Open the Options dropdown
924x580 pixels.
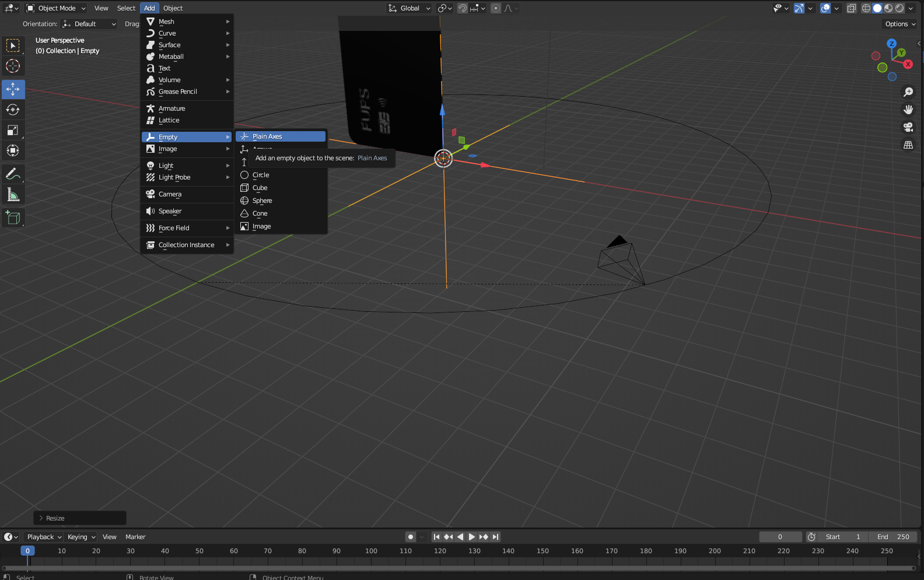tap(900, 24)
